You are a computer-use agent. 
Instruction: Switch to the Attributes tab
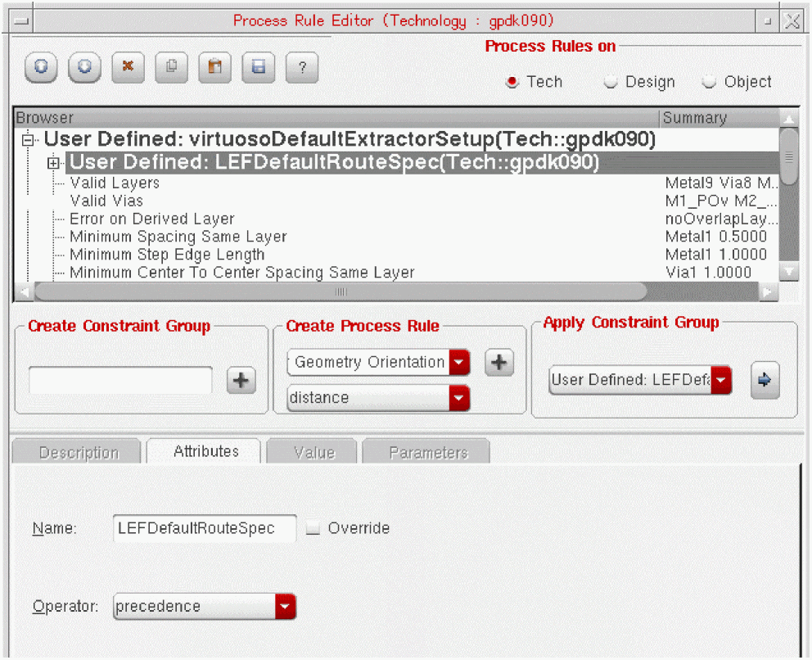205,451
